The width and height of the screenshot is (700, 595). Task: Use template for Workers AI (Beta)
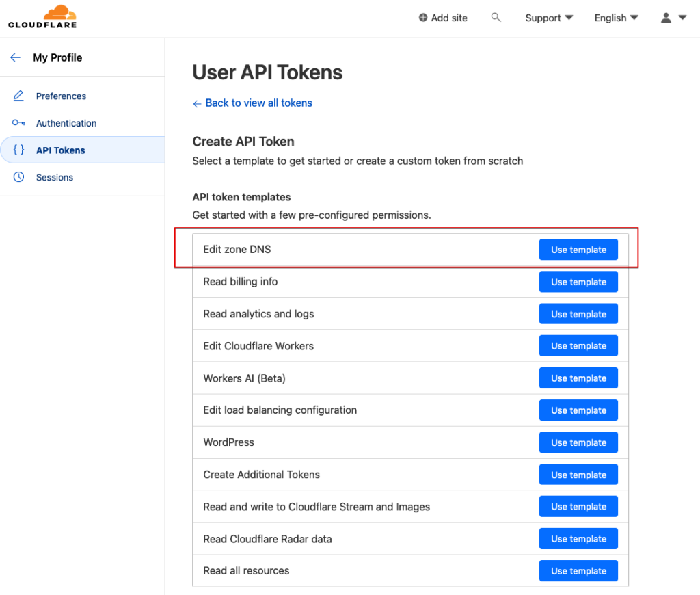click(578, 378)
